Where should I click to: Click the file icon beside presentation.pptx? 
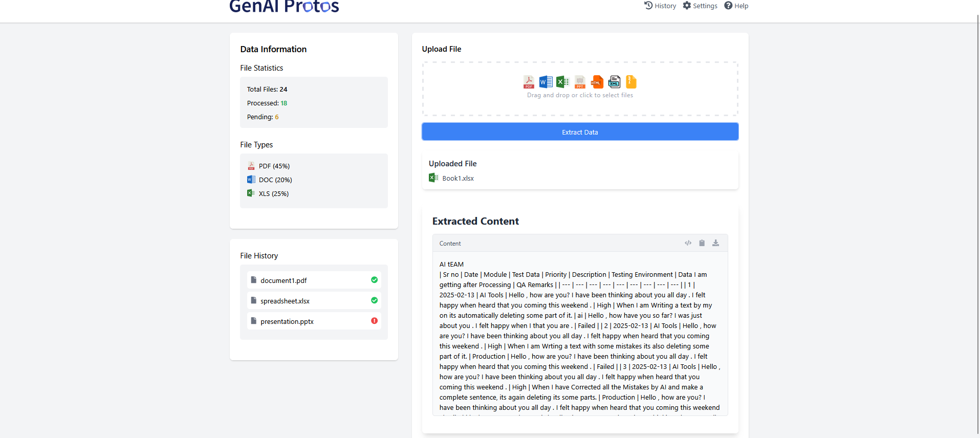tap(253, 320)
